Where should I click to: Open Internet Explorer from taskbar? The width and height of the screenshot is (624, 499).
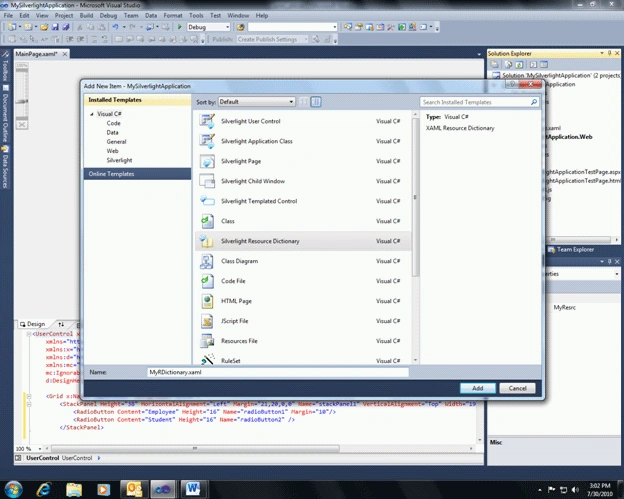click(44, 489)
